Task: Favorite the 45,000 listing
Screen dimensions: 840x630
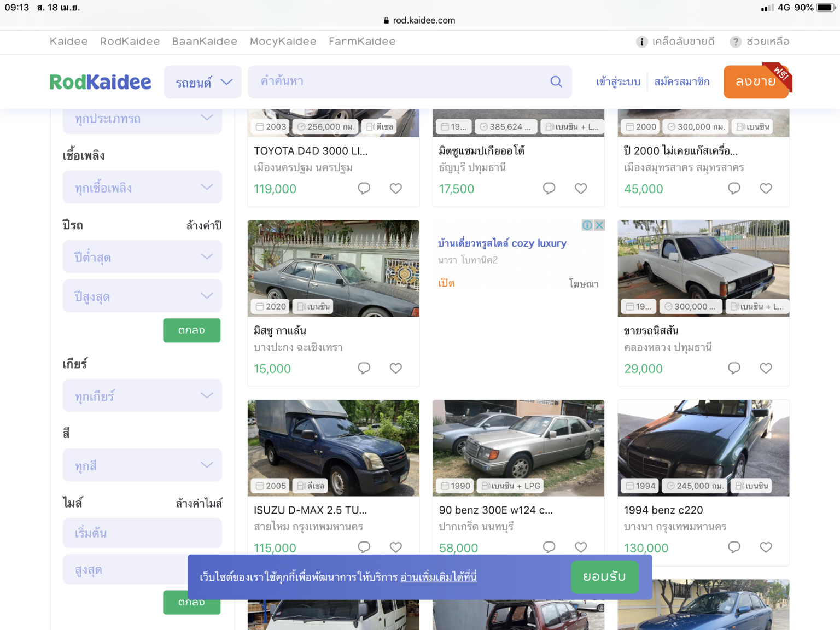Action: (x=766, y=188)
